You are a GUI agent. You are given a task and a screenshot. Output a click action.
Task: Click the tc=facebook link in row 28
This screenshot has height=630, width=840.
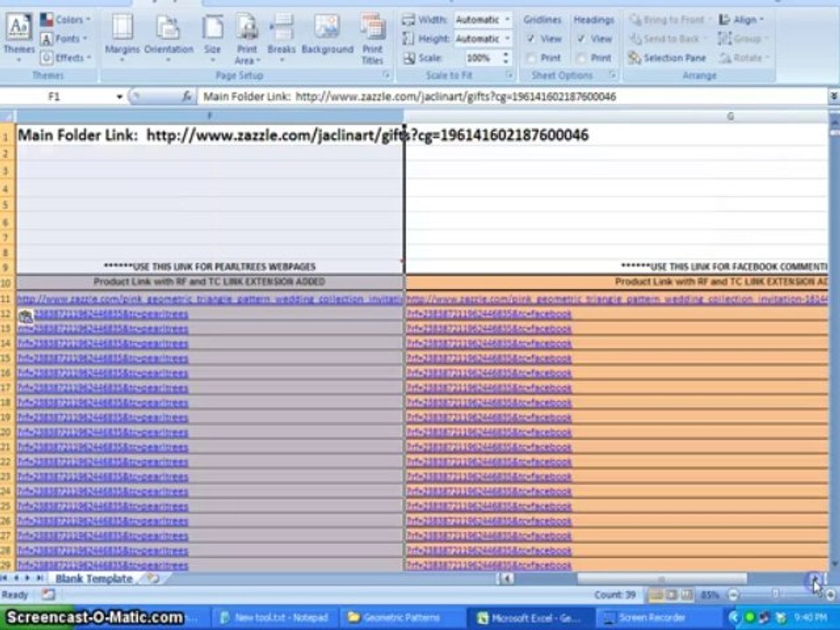pyautogui.click(x=489, y=550)
